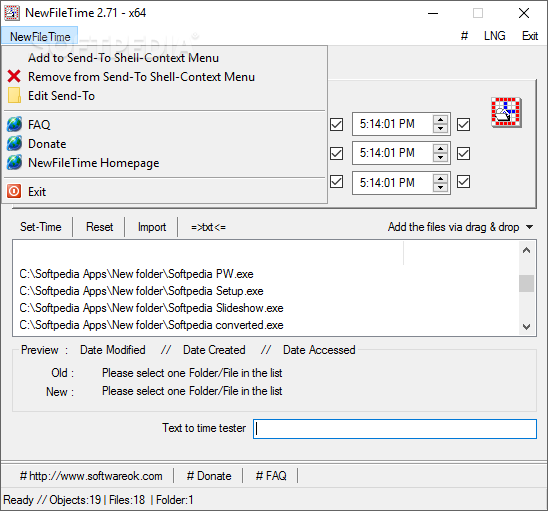Choose Donate in the dropdown menu

pos(165,144)
